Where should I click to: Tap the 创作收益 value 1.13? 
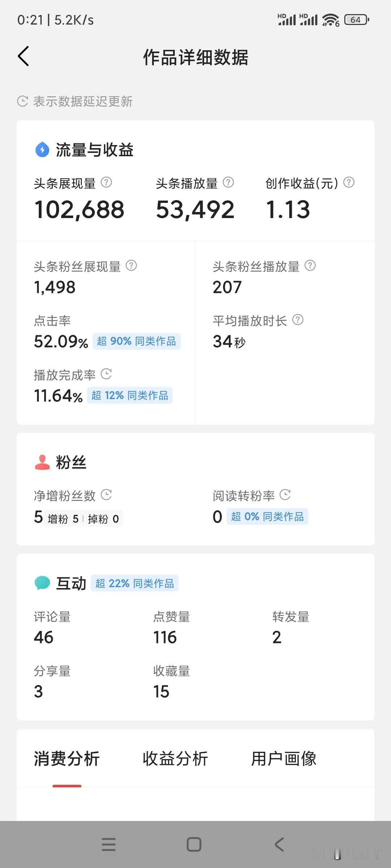tap(288, 209)
